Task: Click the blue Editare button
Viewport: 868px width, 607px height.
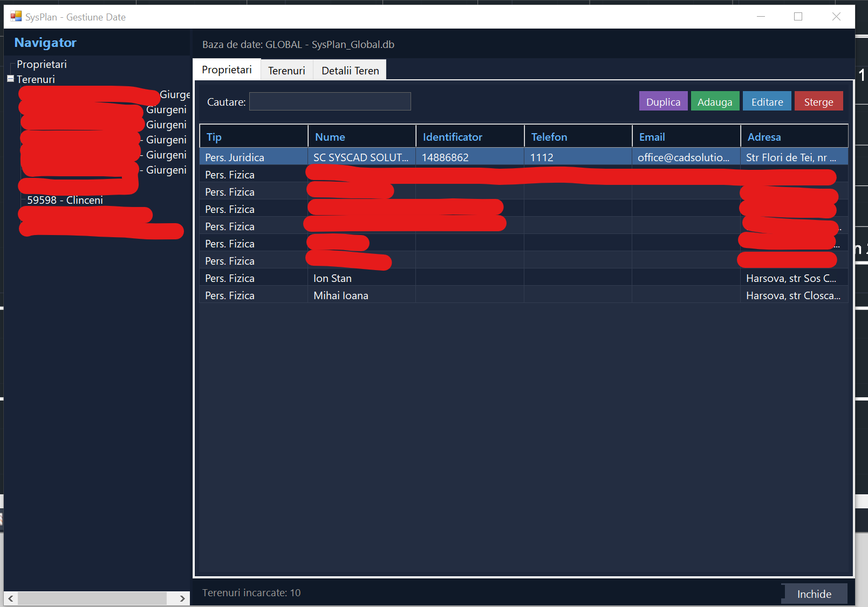Action: click(x=767, y=101)
